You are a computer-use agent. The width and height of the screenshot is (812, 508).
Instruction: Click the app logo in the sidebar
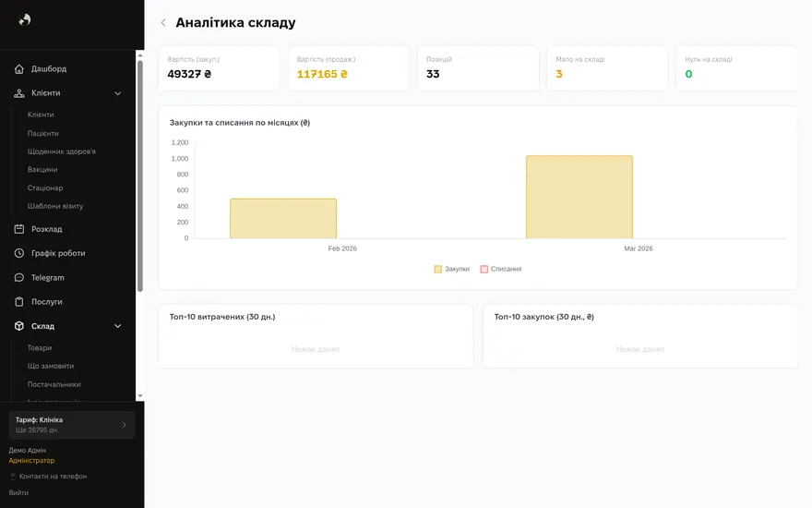coord(24,19)
